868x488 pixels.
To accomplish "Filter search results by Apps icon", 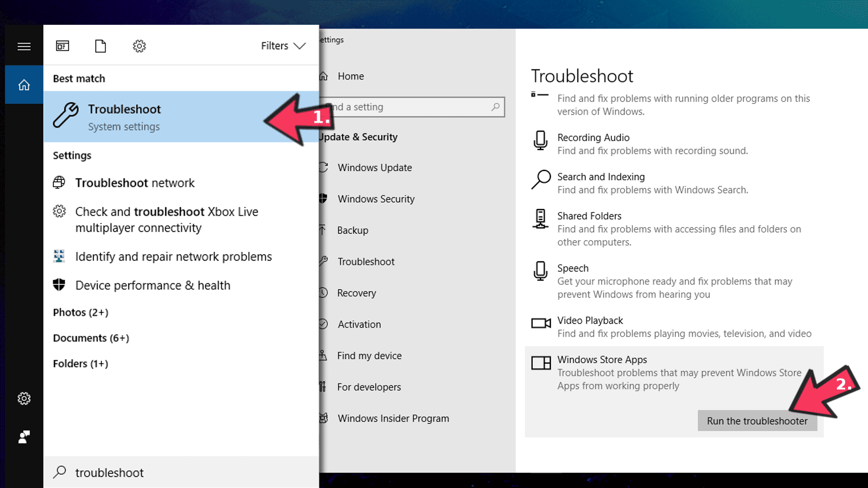I will [63, 46].
